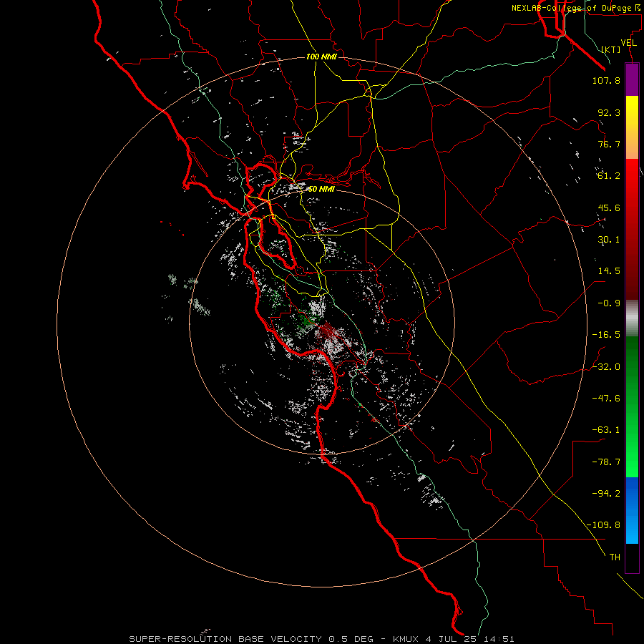Select the -63.1 velocity scale value
644x644 pixels.
click(x=606, y=430)
